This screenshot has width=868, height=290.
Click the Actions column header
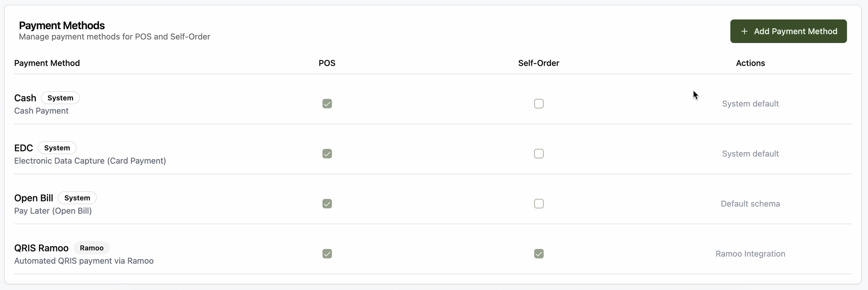click(750, 63)
